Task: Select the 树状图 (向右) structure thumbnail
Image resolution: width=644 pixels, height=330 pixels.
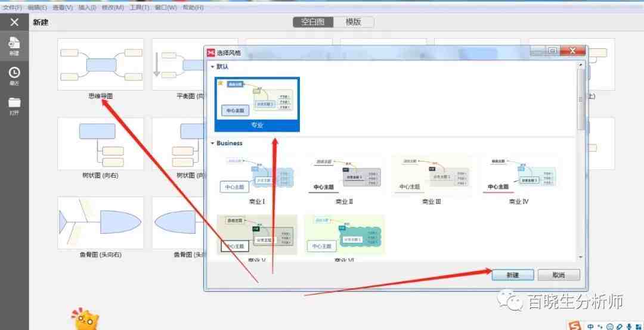Action: (x=101, y=144)
